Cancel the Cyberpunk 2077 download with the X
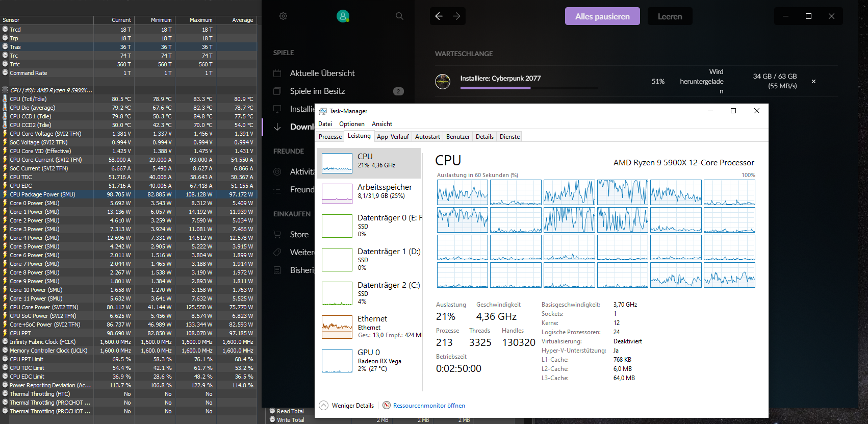The width and height of the screenshot is (868, 424). click(x=813, y=82)
